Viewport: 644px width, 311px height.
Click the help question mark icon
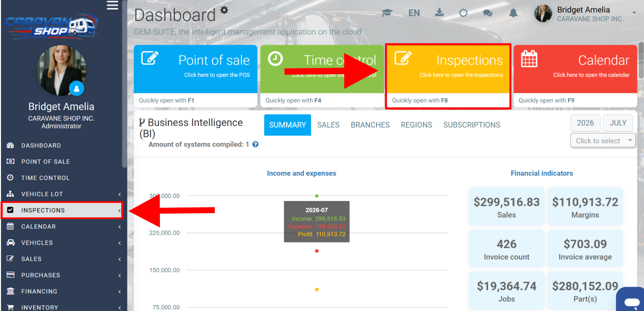coord(255,144)
